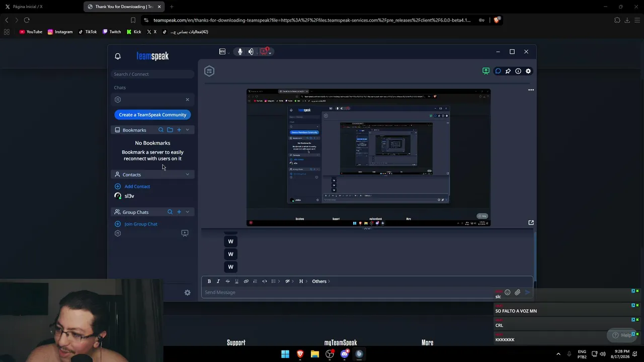Image resolution: width=644 pixels, height=362 pixels.
Task: Open the Kick bookmark
Action: pos(134,32)
